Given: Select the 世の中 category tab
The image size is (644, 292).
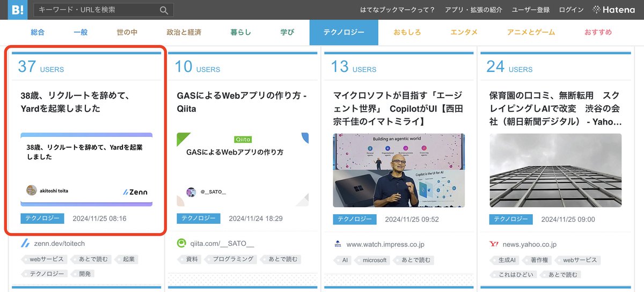Looking at the screenshot, I should pos(127,32).
